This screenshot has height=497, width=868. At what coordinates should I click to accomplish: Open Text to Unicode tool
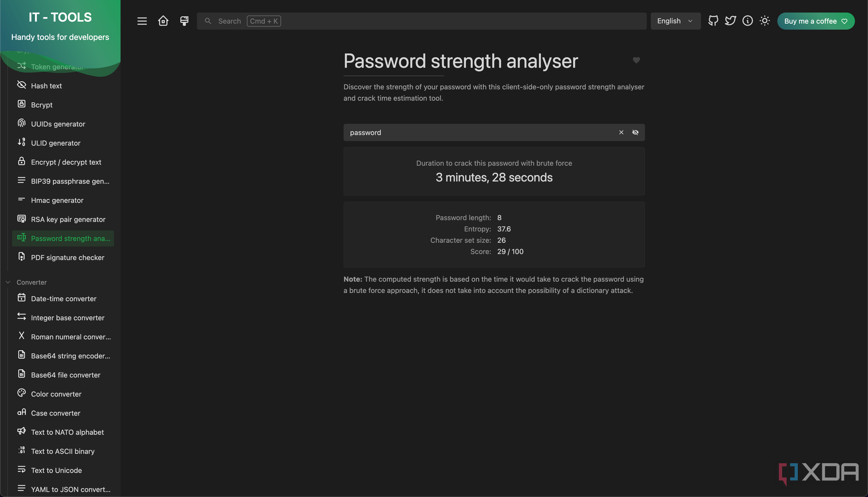pos(63,471)
